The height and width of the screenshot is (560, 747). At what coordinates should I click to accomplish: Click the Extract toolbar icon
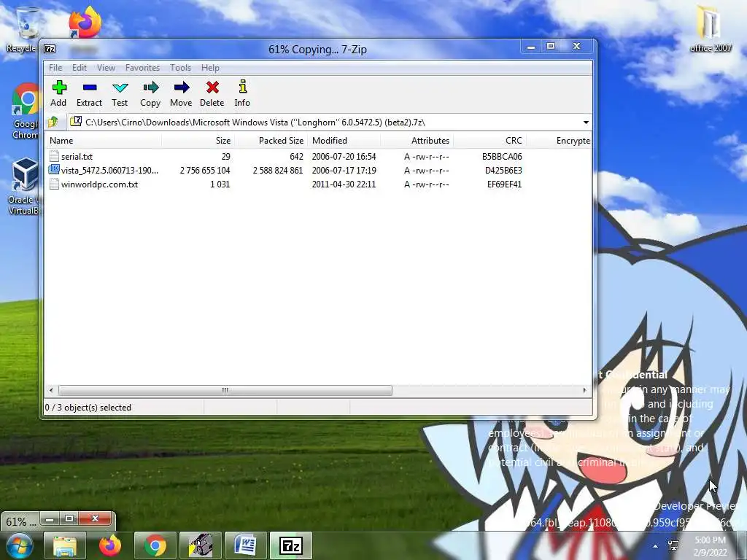coord(90,87)
